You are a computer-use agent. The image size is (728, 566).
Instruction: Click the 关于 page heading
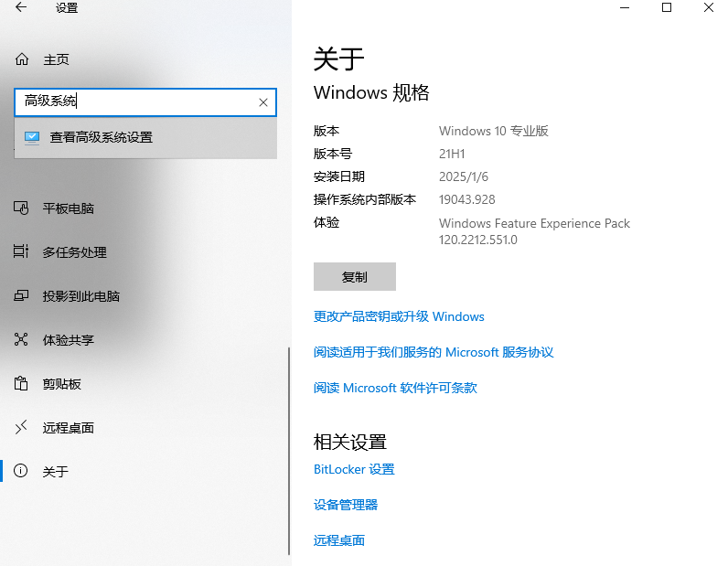click(339, 59)
